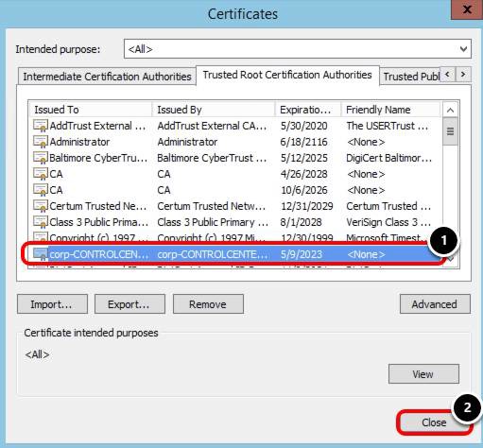Click the View button
483x448 pixels.
423,374
